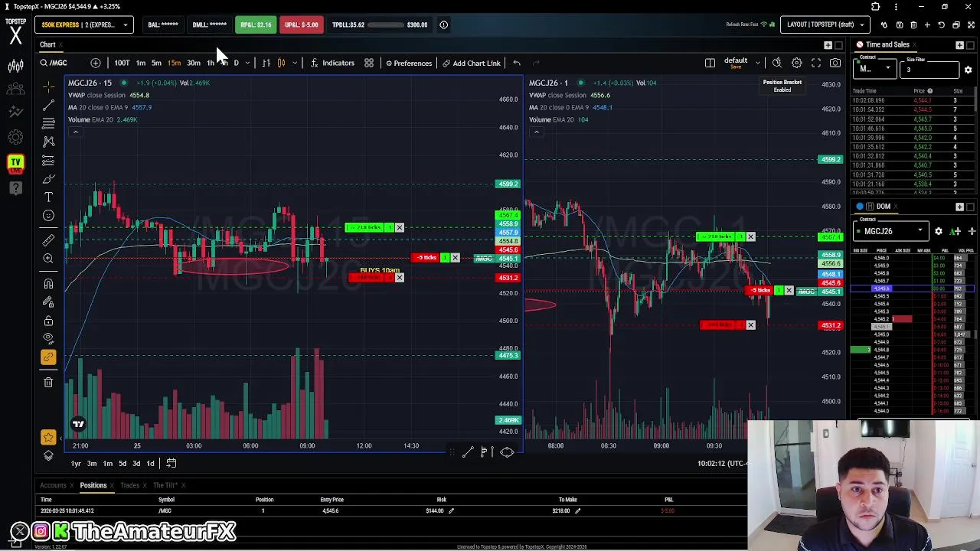Switch chart to 30m timeframe
Viewport: 980px width, 551px height.
193,63
